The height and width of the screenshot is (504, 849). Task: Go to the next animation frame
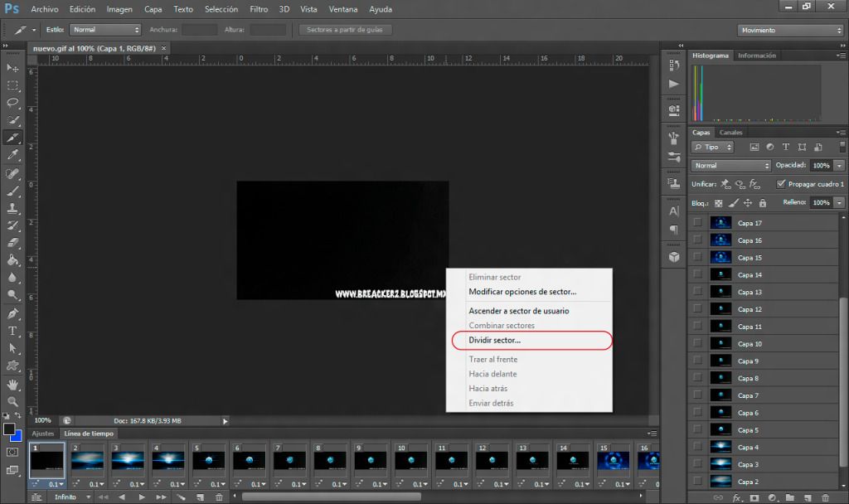pyautogui.click(x=162, y=497)
